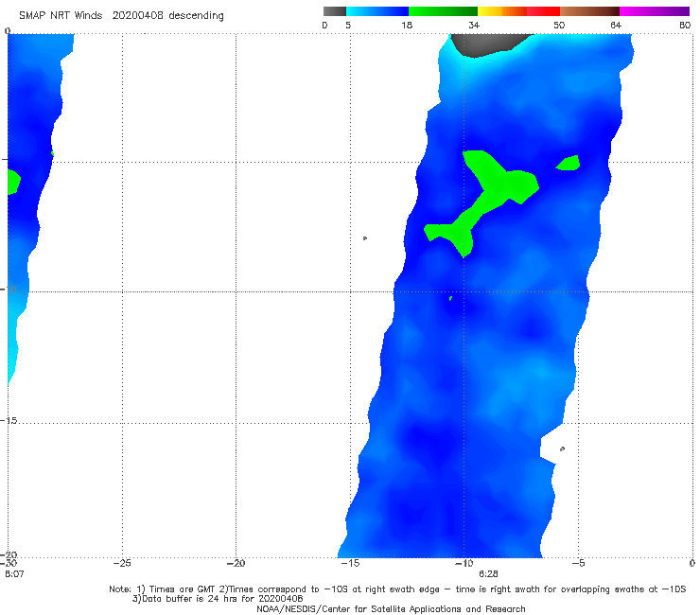Click the color bar label '18'
The height and width of the screenshot is (615, 700).
(x=407, y=25)
